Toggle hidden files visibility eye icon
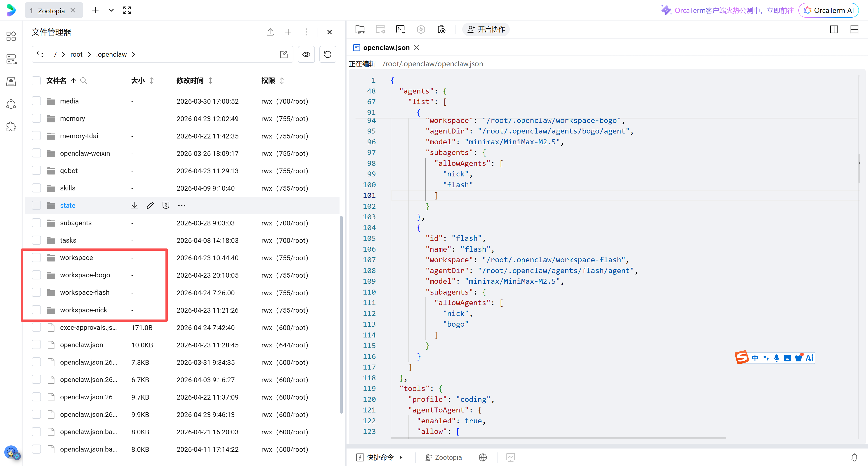The height and width of the screenshot is (466, 868). 306,54
